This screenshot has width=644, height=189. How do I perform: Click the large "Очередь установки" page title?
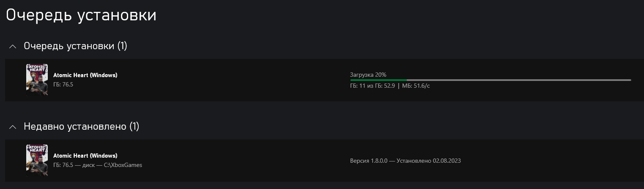pos(81,15)
